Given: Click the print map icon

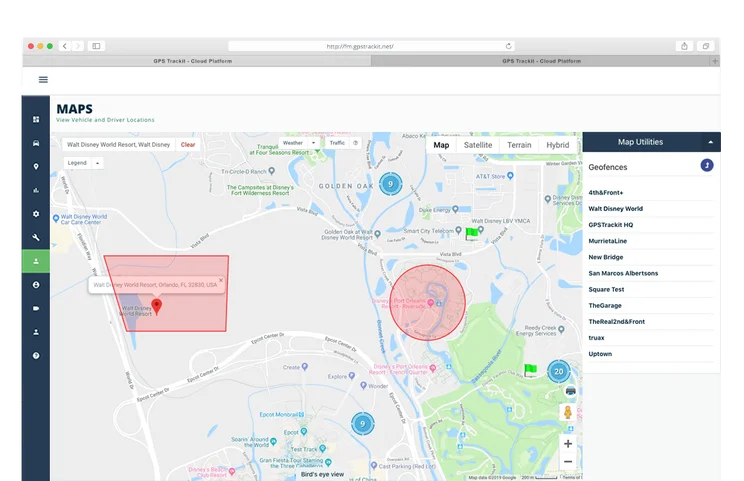Looking at the screenshot, I should [570, 391].
